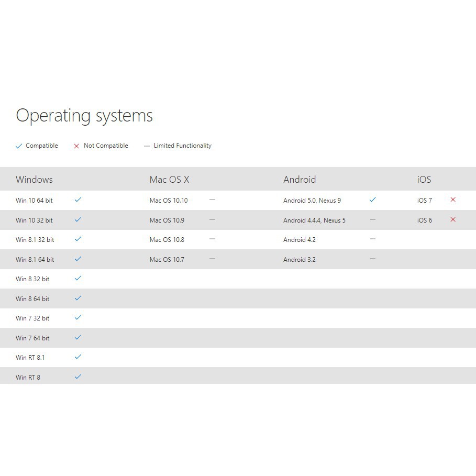Click the red Not Compatible legend X
476x476 pixels.
point(76,146)
